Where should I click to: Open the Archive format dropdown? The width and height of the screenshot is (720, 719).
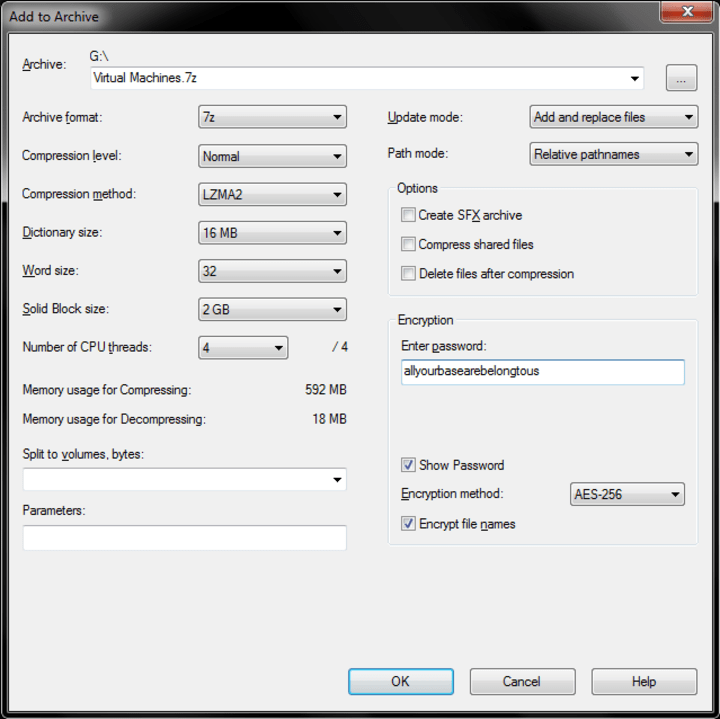[x=272, y=117]
